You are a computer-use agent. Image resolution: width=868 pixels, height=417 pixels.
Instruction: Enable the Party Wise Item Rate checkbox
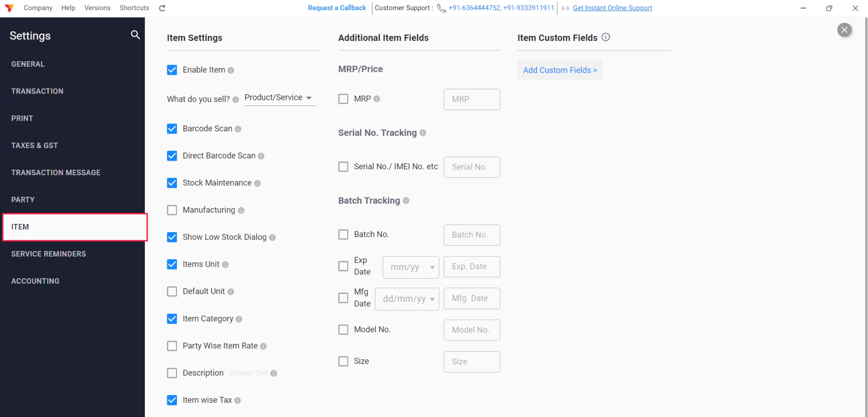tap(172, 345)
